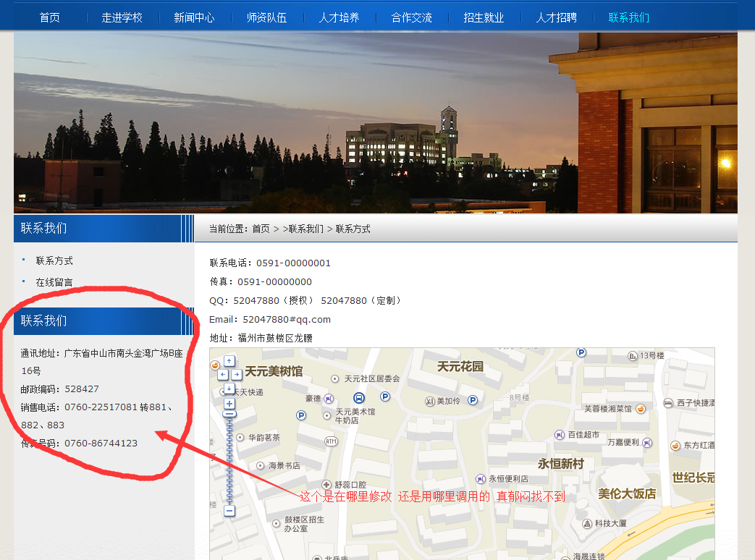Open the 在线留言 sidebar link

(54, 282)
